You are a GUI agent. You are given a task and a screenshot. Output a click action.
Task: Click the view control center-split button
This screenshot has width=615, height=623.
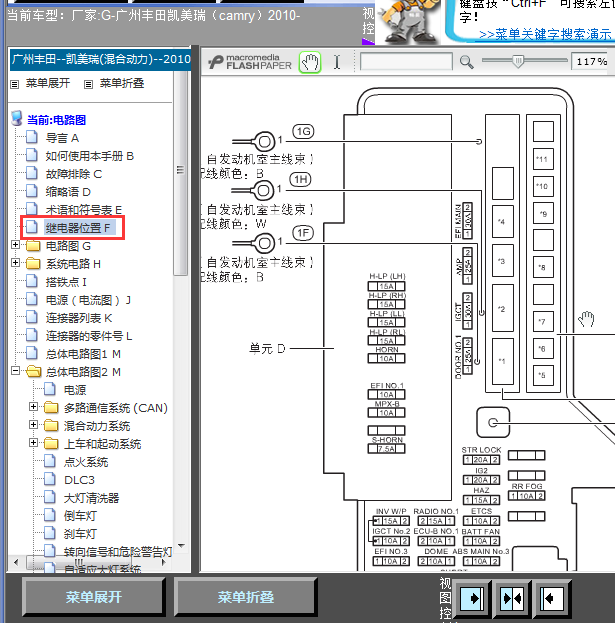[512, 598]
